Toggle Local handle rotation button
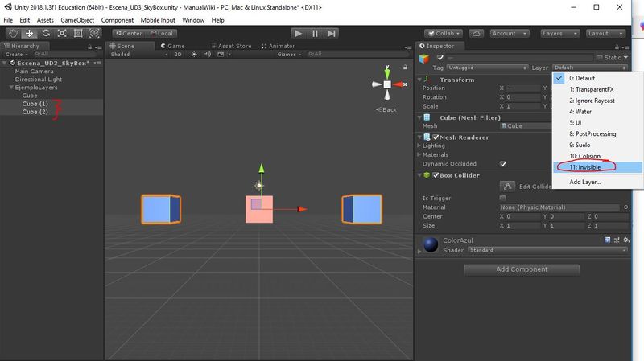Screen dimensions: 644x361 tap(162, 33)
